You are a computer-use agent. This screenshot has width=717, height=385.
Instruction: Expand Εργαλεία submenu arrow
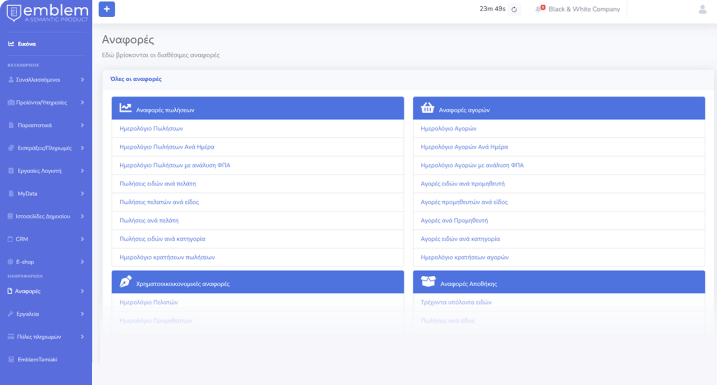pyautogui.click(x=82, y=314)
